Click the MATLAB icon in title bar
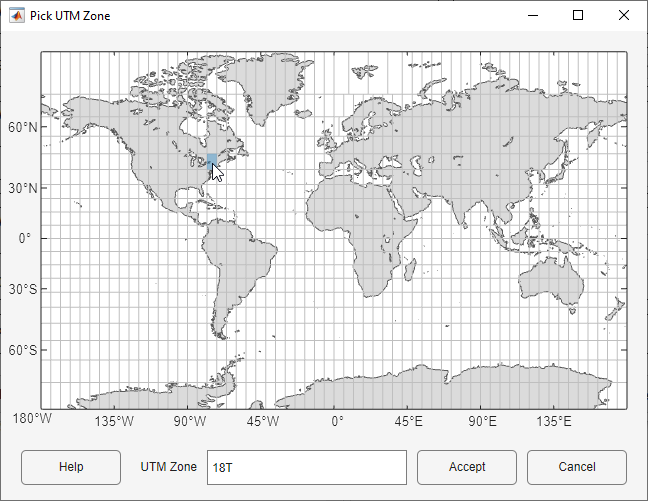648x501 pixels. [x=17, y=16]
